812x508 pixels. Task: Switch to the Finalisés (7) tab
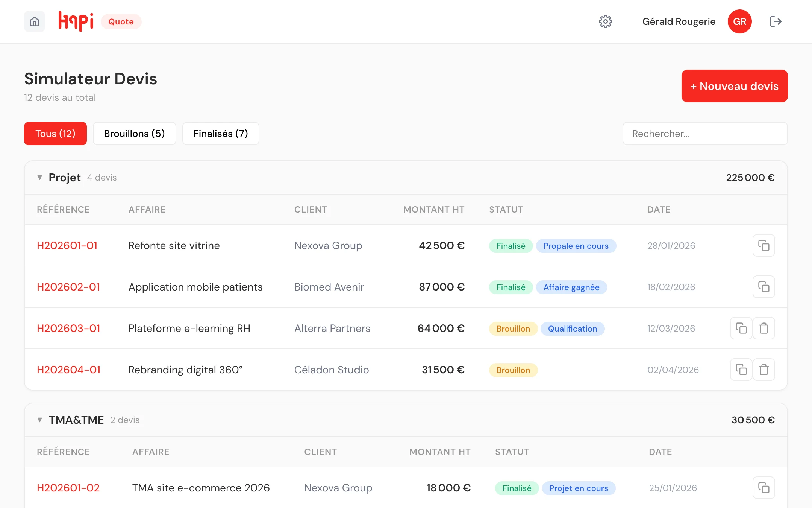coord(221,134)
